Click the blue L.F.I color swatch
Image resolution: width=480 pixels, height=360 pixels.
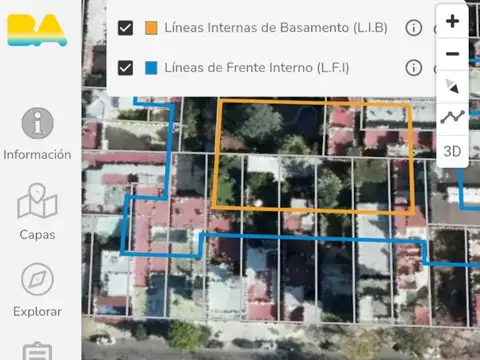[151, 68]
